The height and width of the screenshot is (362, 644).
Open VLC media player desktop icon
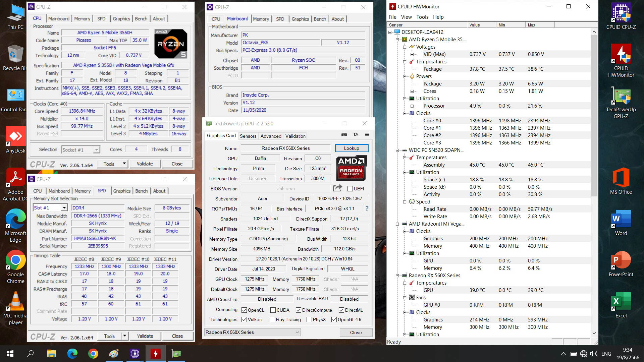15,308
